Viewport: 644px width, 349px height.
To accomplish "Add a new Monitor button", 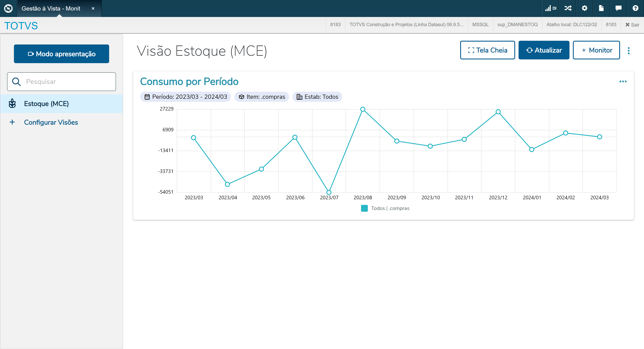I will click(596, 50).
